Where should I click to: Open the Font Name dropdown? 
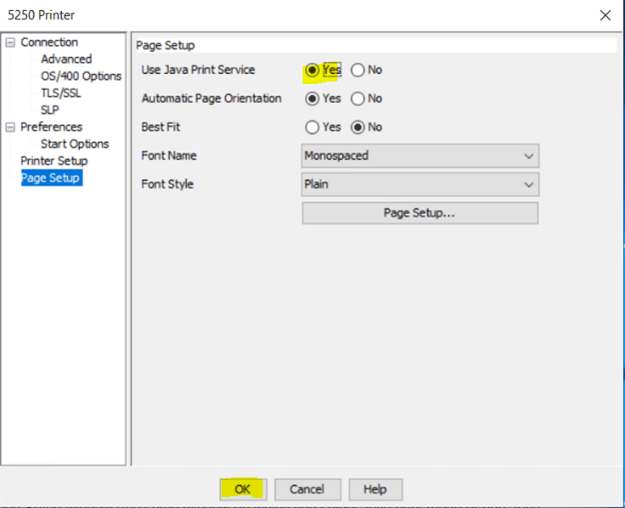pyautogui.click(x=420, y=156)
